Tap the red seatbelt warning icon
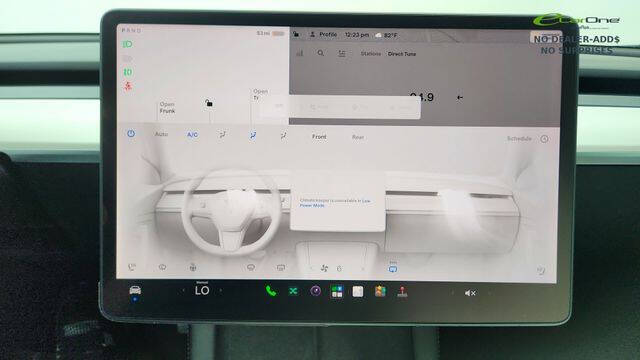The width and height of the screenshot is (640, 360). (x=128, y=86)
